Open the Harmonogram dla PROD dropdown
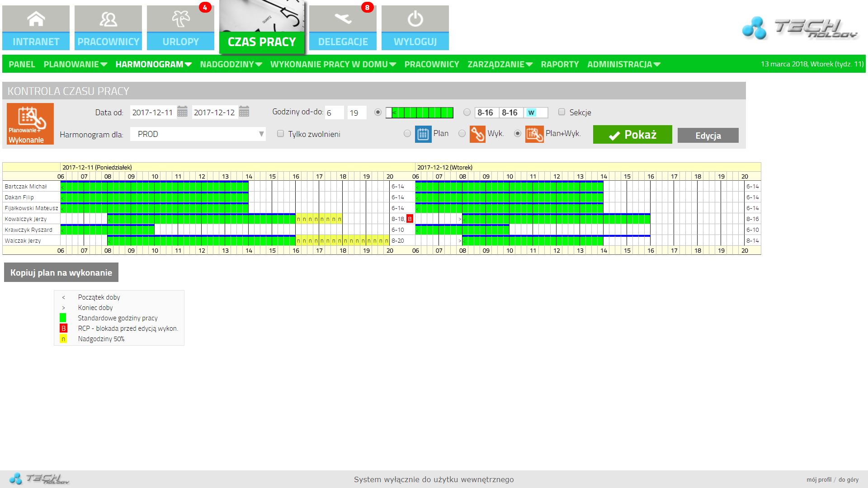The width and height of the screenshot is (868, 488). pyautogui.click(x=198, y=134)
